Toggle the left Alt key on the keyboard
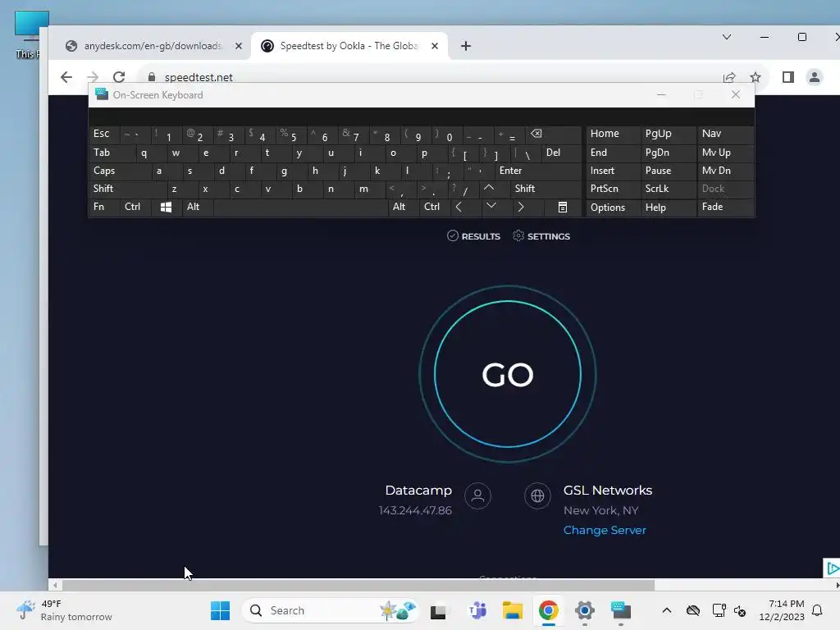The width and height of the screenshot is (840, 630). click(x=197, y=207)
